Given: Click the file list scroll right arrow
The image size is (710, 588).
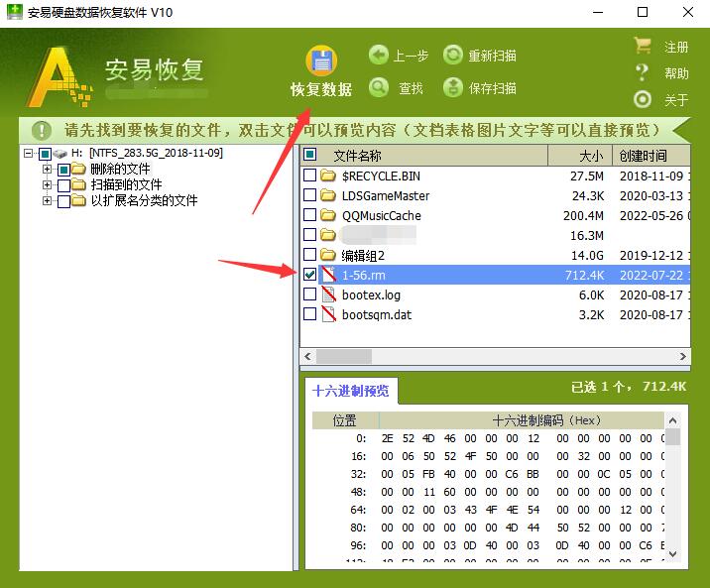Looking at the screenshot, I should [683, 357].
